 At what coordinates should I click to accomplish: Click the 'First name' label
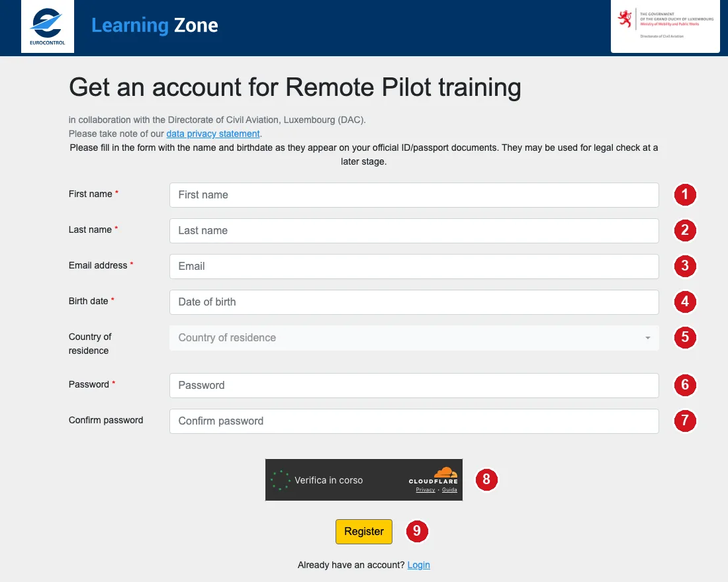point(91,194)
